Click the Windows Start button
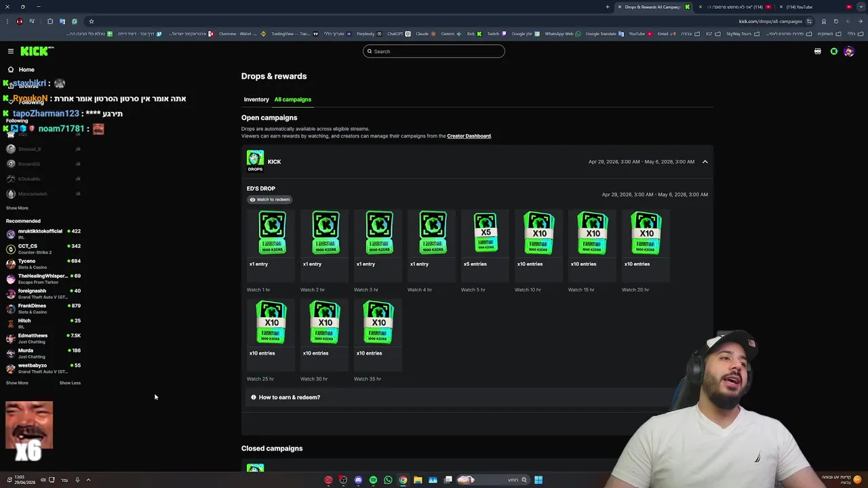Viewport: 868px width, 488px height. (538, 480)
